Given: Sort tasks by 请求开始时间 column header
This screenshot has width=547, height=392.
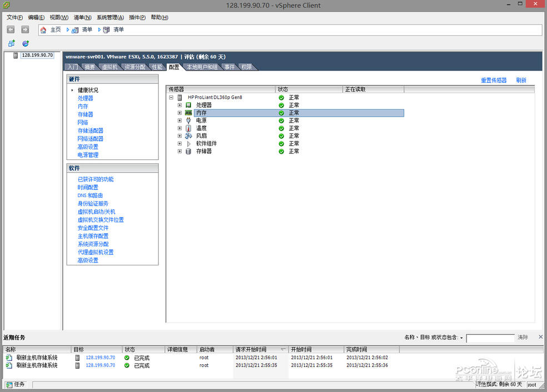Looking at the screenshot, I should coord(260,349).
